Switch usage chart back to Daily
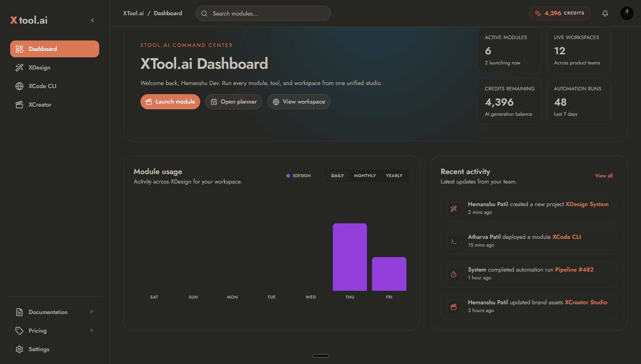This screenshot has width=641, height=364. tap(337, 175)
